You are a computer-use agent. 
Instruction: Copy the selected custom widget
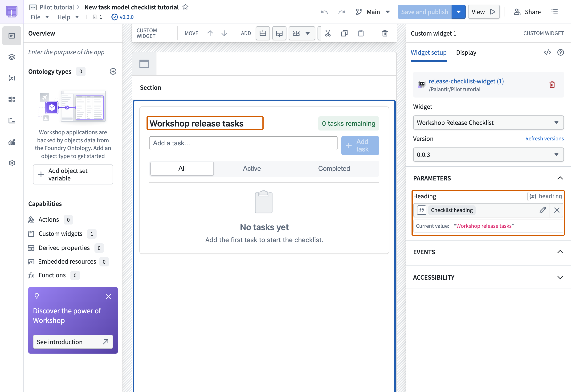point(344,33)
